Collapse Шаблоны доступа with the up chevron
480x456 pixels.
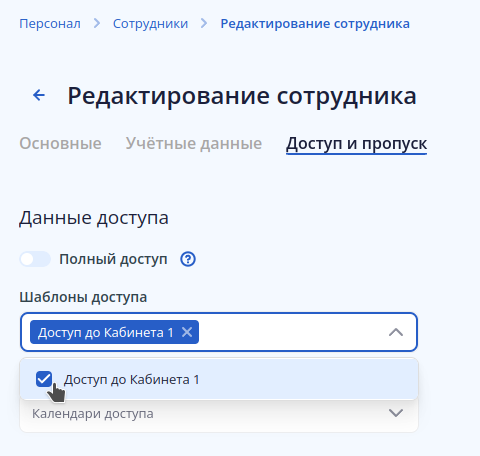(396, 332)
